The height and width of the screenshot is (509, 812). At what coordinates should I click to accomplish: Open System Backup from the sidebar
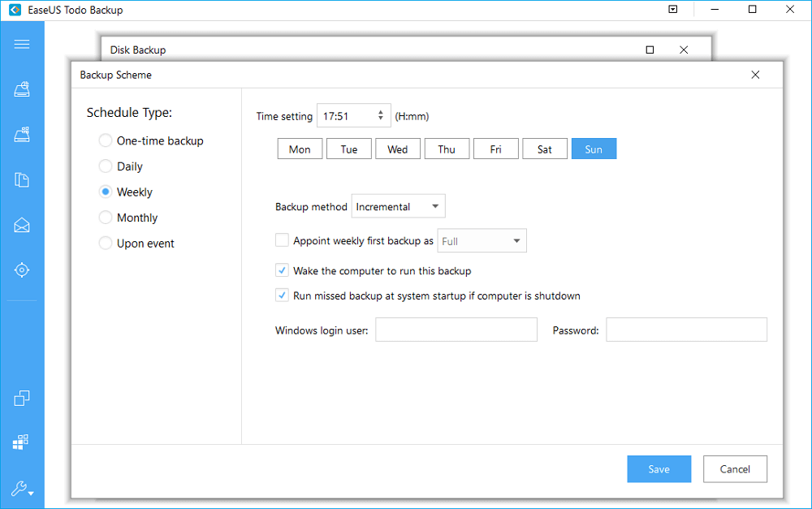pos(22,135)
